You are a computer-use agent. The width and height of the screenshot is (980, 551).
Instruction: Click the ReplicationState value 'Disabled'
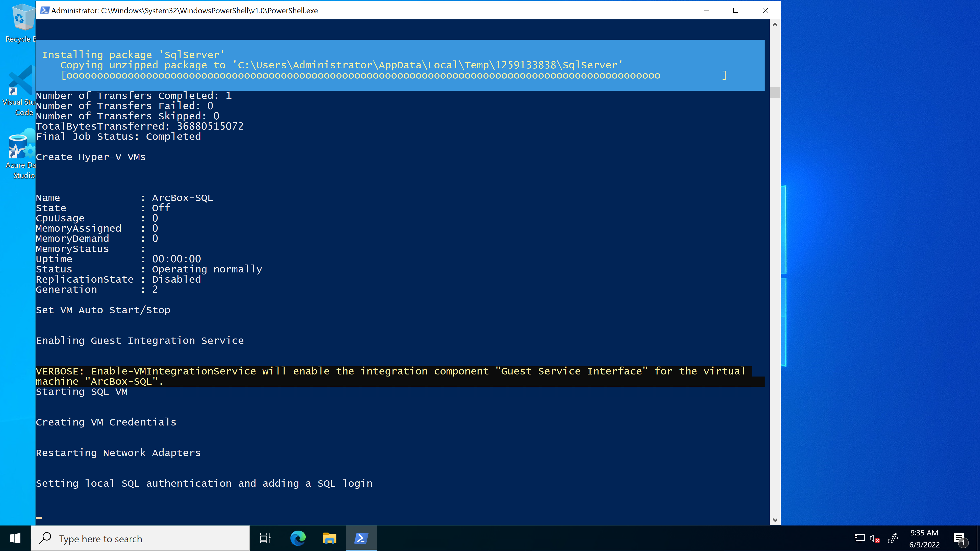176,280
